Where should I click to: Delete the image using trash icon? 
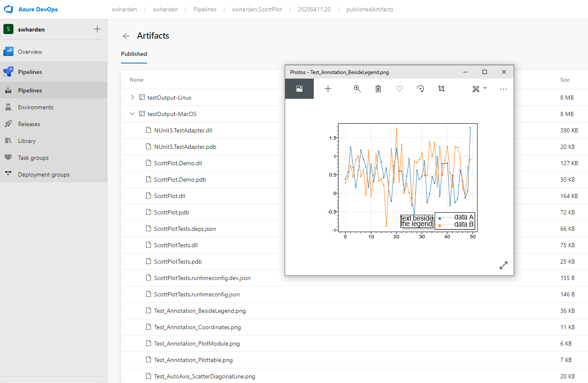378,89
